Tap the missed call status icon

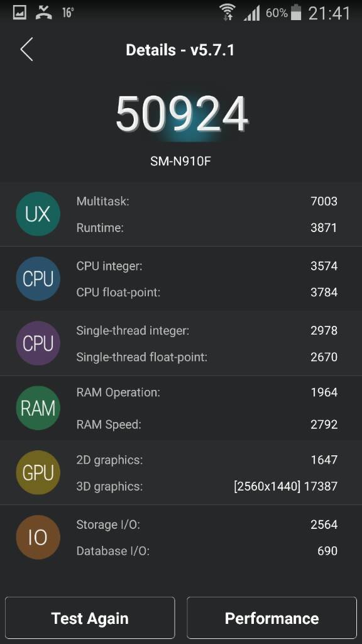click(43, 13)
